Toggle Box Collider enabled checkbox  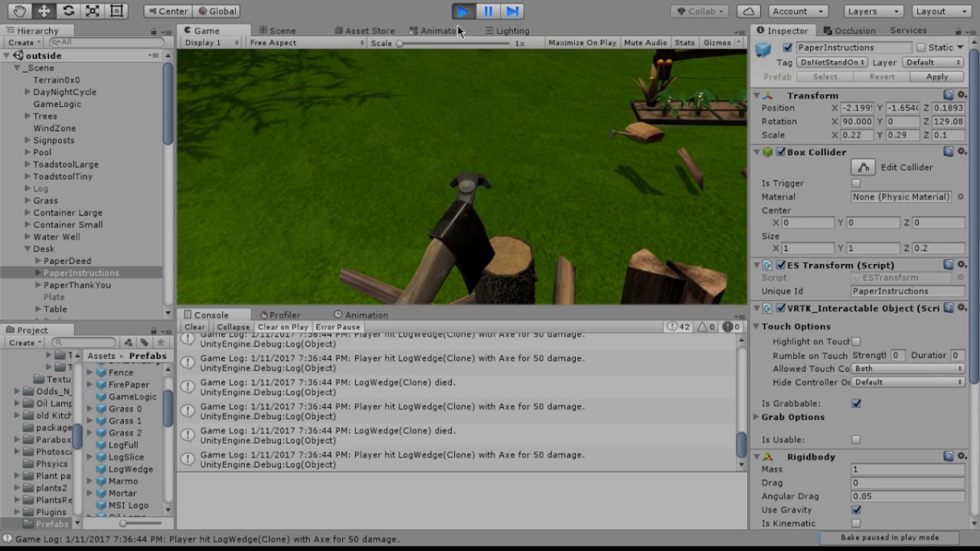pos(781,152)
